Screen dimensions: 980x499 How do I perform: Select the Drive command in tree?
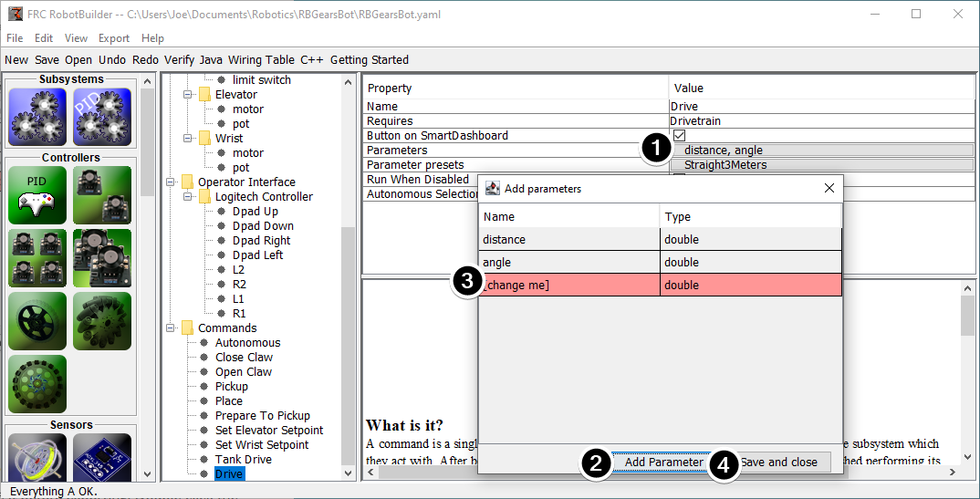point(229,474)
